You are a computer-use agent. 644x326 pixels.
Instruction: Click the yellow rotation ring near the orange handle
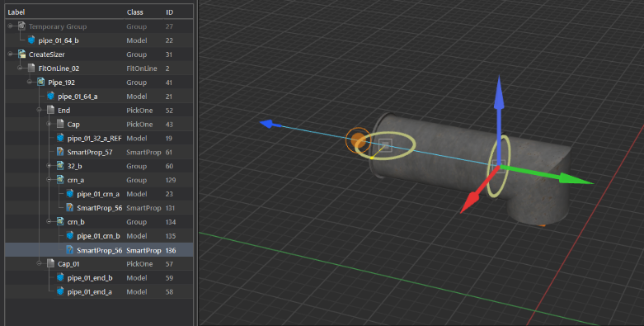(x=385, y=144)
